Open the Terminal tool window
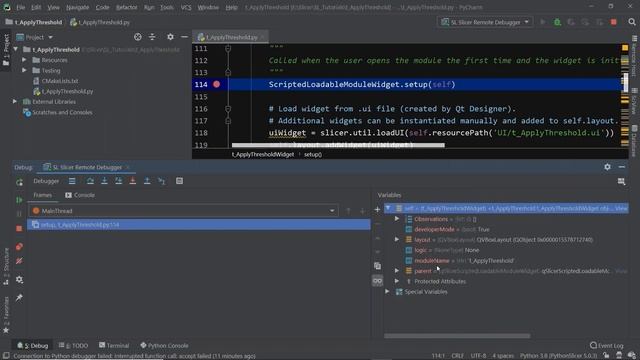The image size is (640, 360). pyautogui.click(x=114, y=345)
